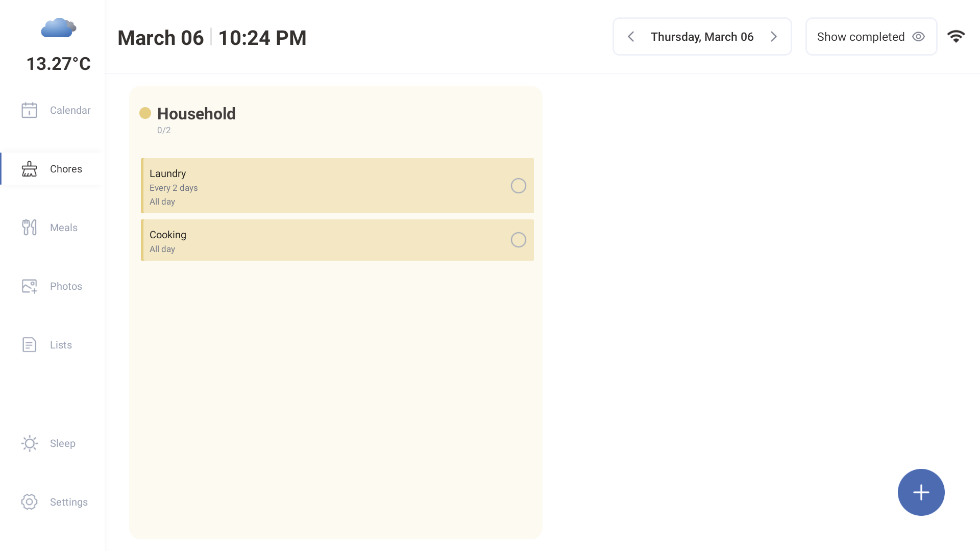
Task: Go to next day with right chevron
Action: pos(774,37)
